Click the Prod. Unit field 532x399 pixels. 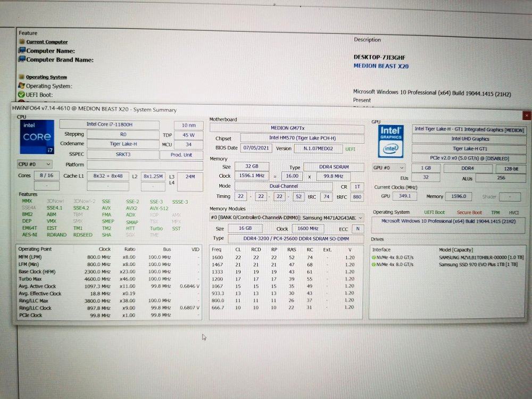[x=181, y=155]
